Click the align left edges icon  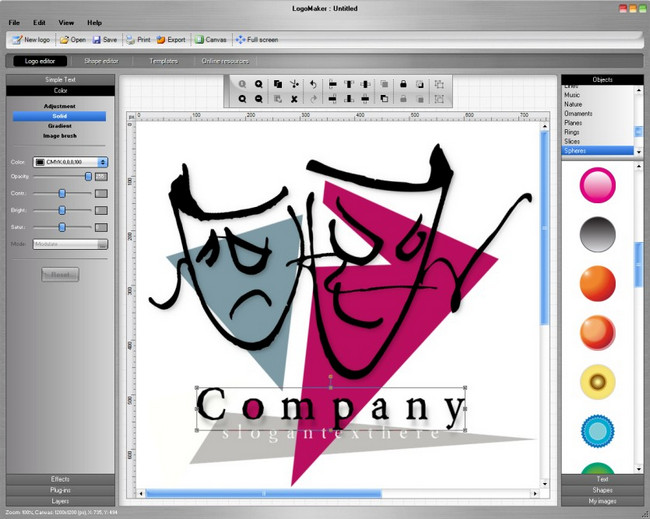(x=332, y=84)
